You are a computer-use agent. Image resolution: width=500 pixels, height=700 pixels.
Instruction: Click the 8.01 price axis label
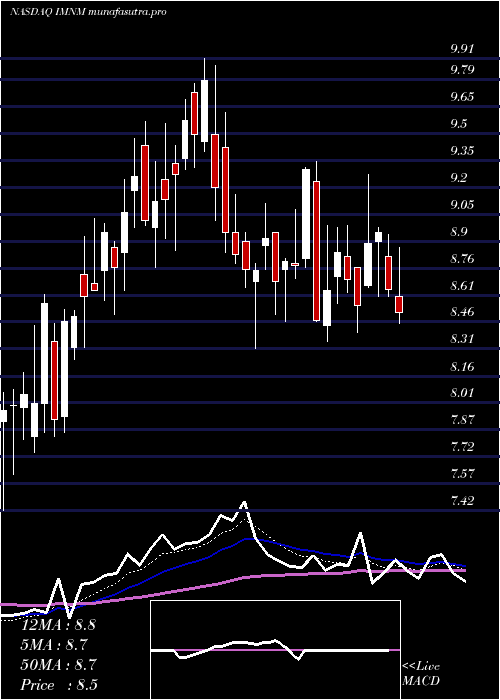[x=462, y=393]
